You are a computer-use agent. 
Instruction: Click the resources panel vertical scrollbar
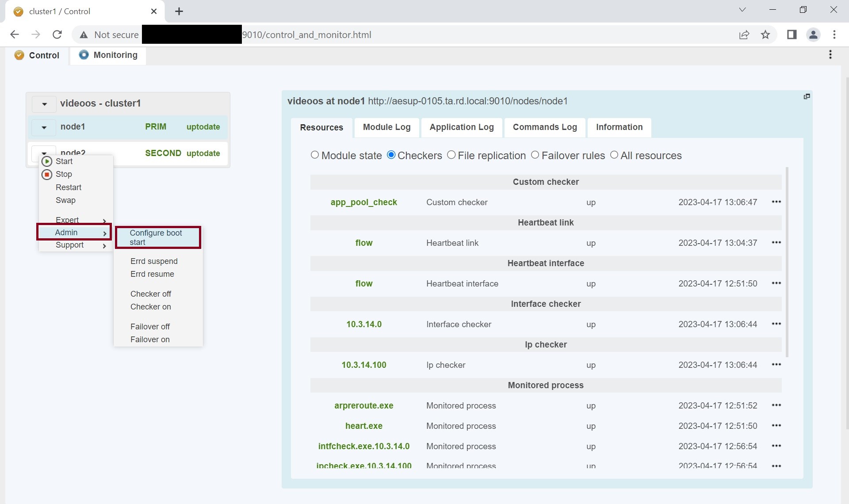point(788,261)
